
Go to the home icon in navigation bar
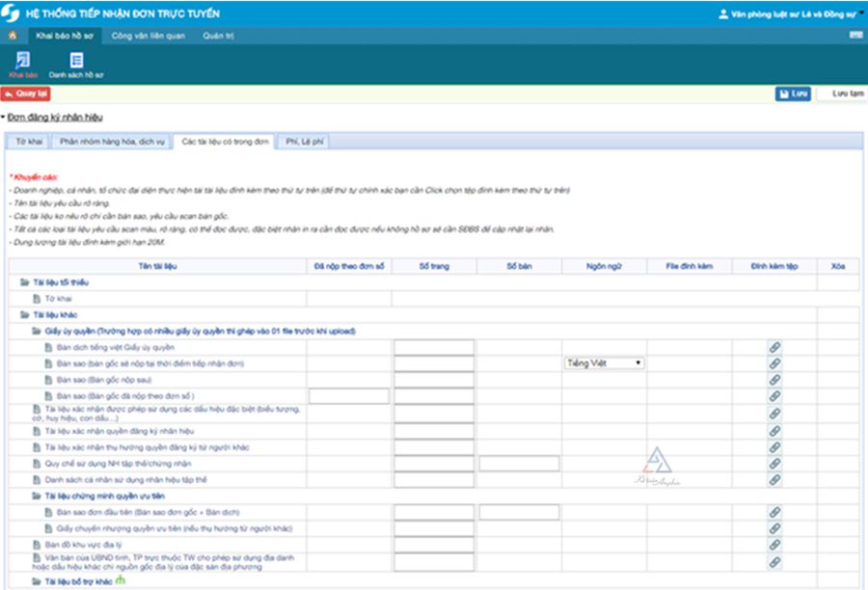tap(13, 36)
